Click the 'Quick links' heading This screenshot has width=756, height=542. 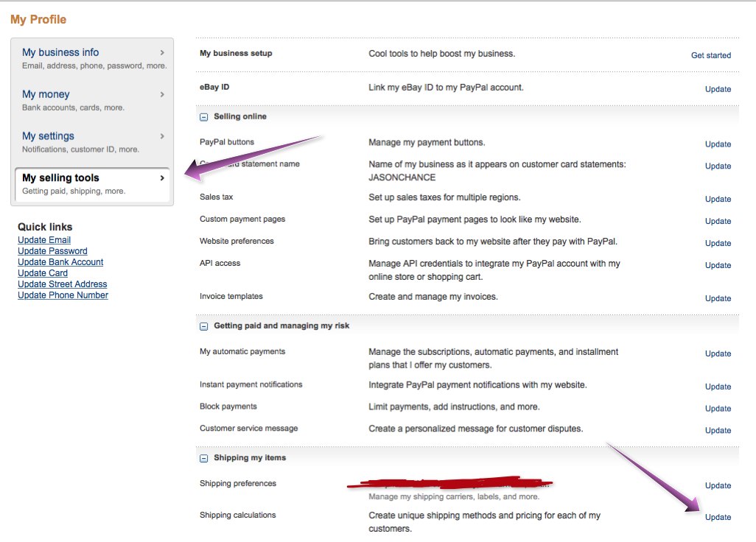click(x=45, y=227)
